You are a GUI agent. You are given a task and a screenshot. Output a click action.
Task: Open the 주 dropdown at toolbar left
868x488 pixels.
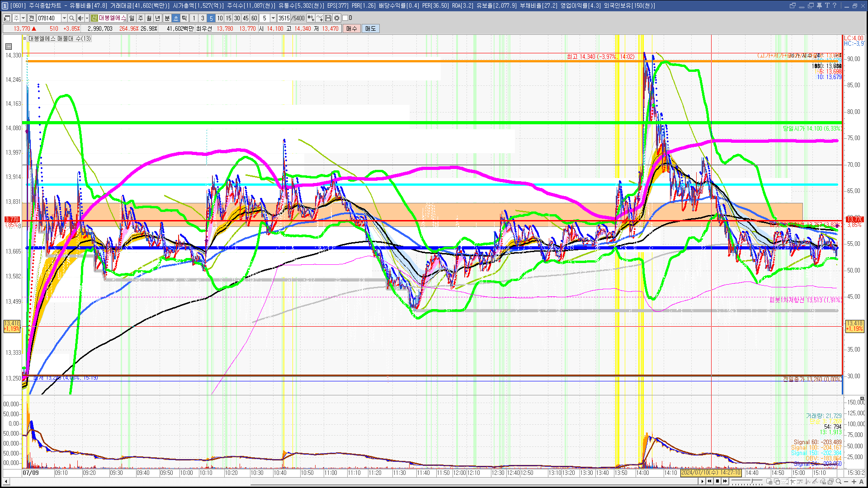(23, 18)
